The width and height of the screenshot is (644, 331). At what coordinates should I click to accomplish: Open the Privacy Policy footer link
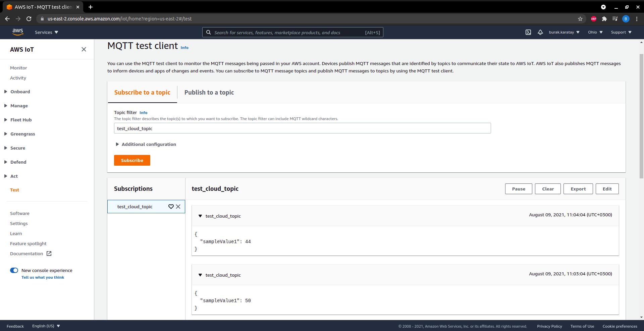click(549, 326)
